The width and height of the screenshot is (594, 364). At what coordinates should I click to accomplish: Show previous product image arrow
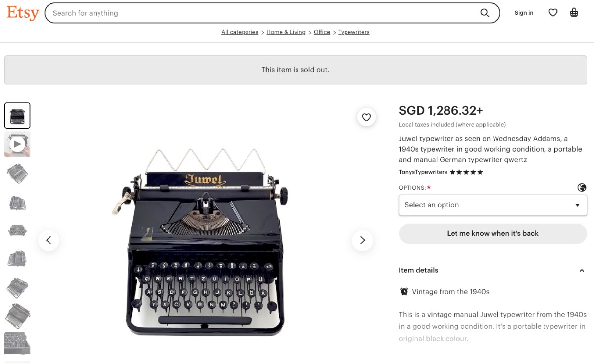[x=49, y=240]
